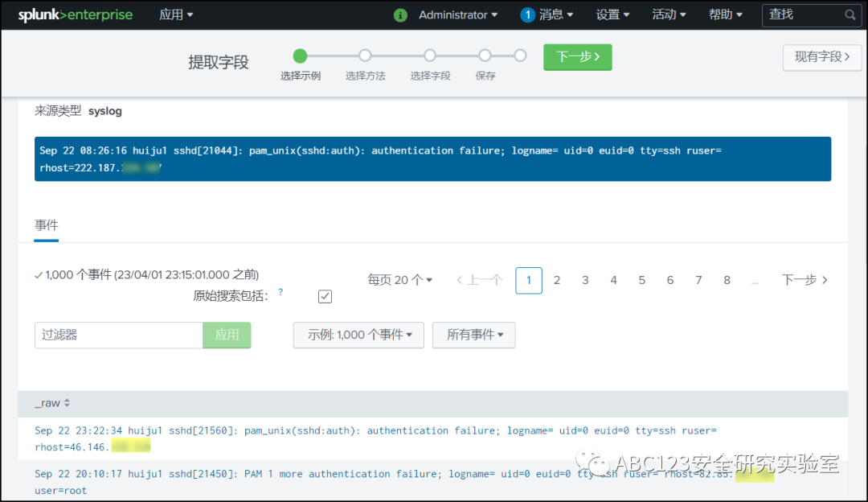Switch to the 事件 tab
868x502 pixels.
46,225
